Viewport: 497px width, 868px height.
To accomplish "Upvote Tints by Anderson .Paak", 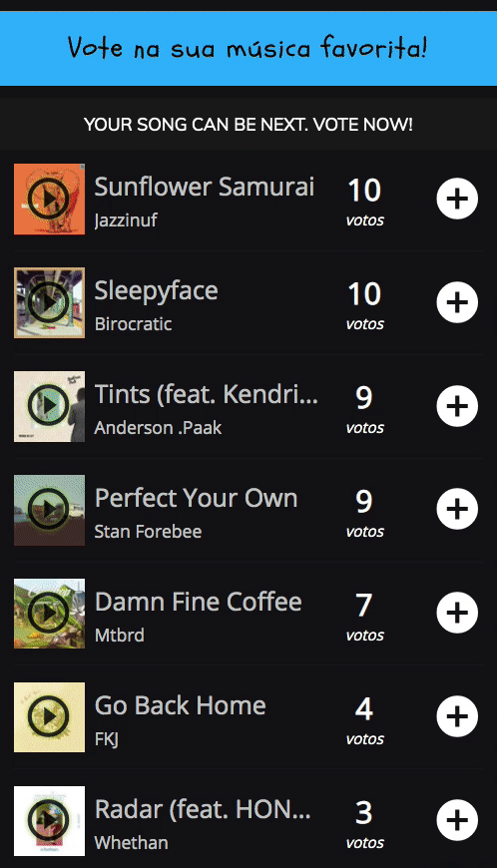I will [457, 406].
